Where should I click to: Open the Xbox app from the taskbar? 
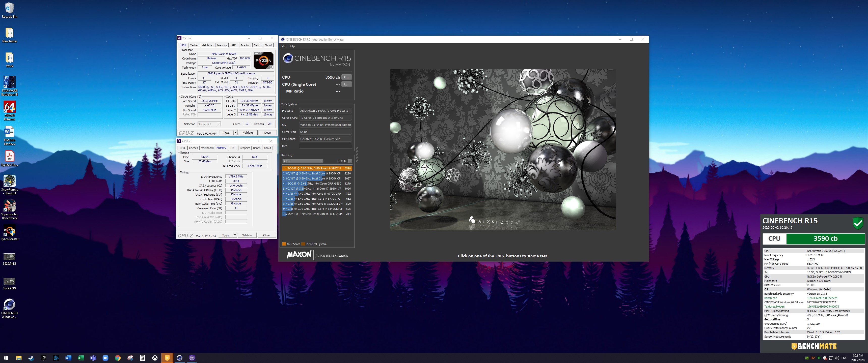click(x=155, y=358)
